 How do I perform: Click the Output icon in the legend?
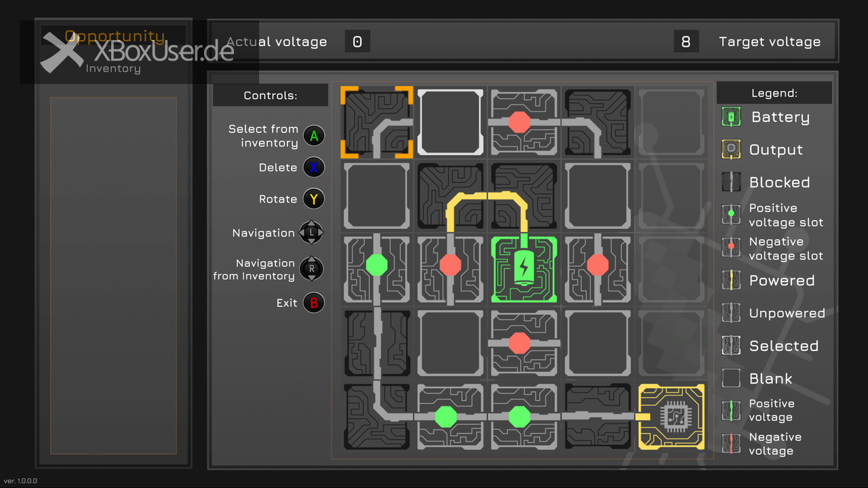pyautogui.click(x=731, y=150)
